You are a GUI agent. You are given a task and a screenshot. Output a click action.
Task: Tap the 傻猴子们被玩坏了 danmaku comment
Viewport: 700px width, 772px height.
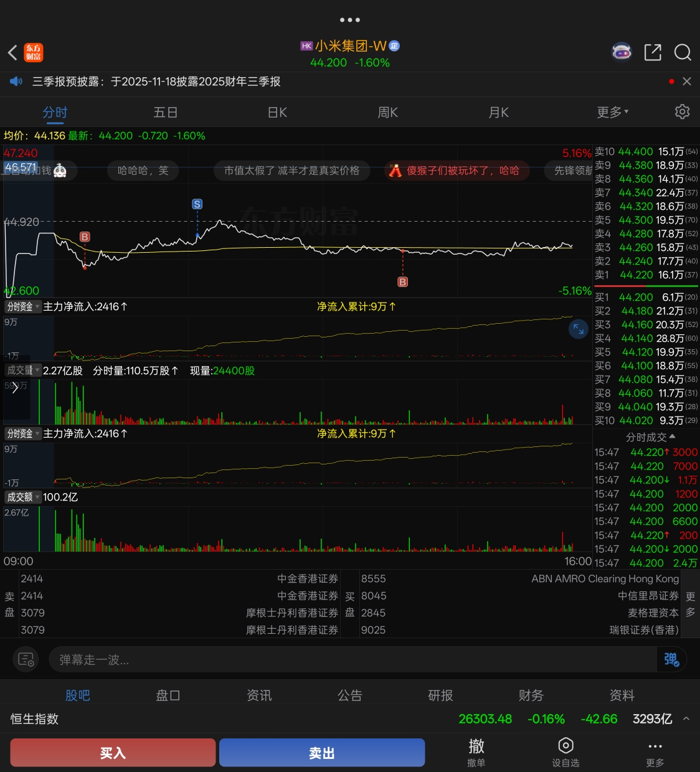(457, 171)
